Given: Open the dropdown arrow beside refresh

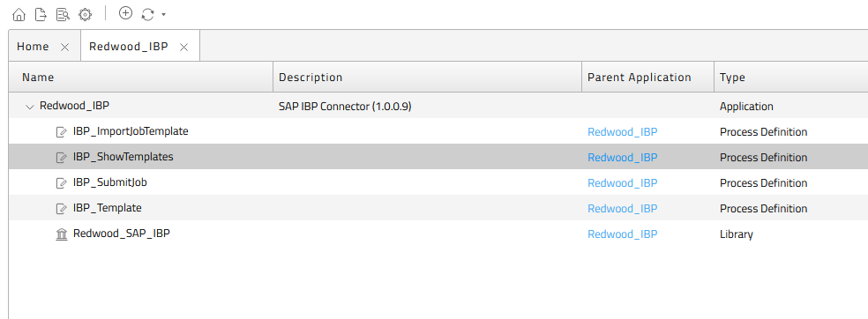Looking at the screenshot, I should point(163,15).
